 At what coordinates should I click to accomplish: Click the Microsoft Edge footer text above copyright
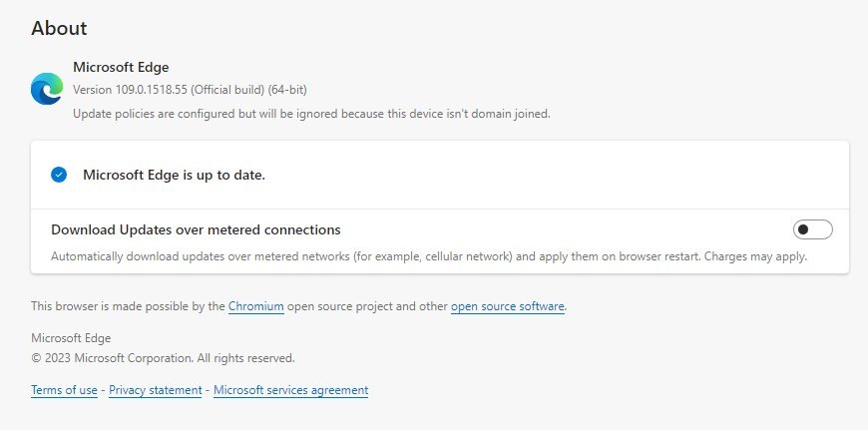[71, 338]
